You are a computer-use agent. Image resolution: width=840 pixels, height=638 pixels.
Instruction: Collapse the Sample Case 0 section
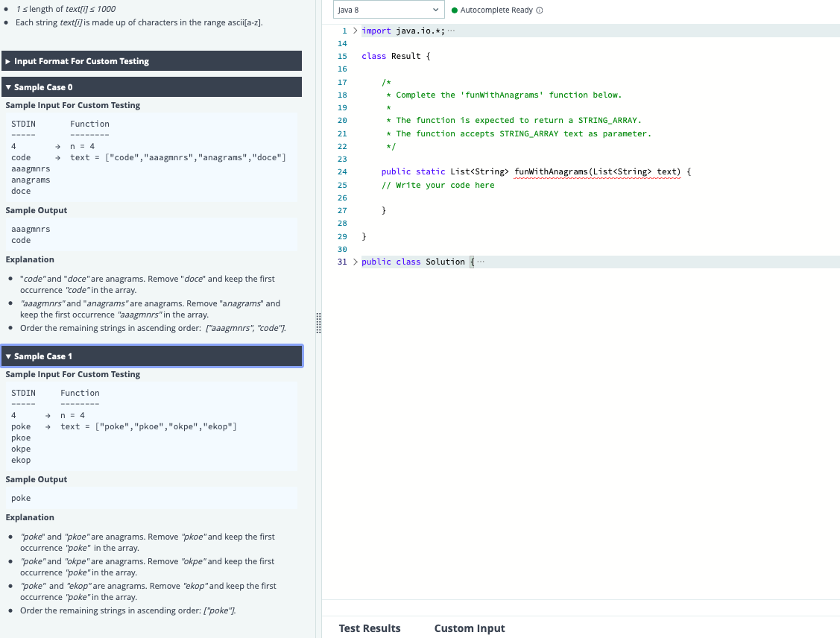151,86
